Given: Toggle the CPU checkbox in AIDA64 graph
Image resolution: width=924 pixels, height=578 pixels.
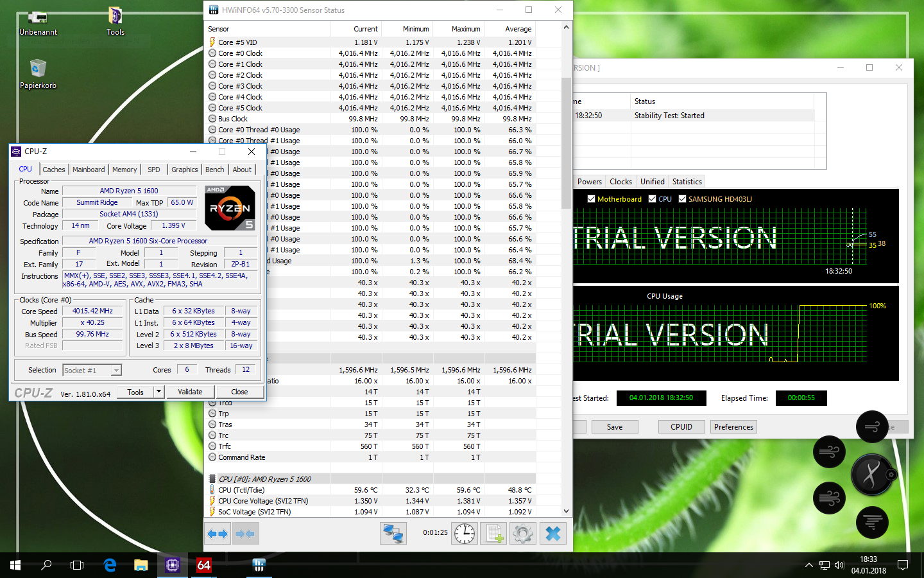Looking at the screenshot, I should pyautogui.click(x=652, y=199).
